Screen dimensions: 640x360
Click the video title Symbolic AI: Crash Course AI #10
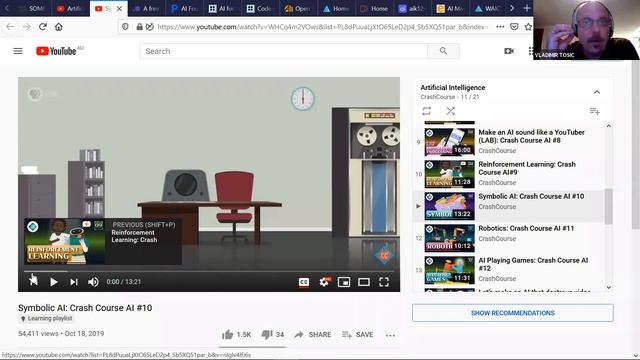[x=85, y=308]
